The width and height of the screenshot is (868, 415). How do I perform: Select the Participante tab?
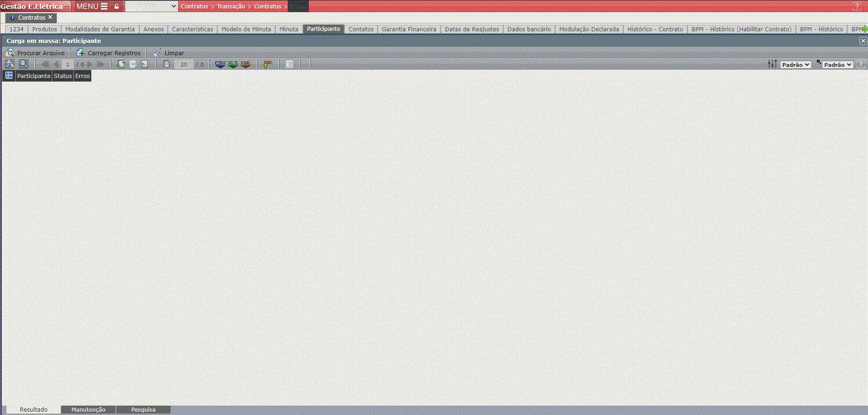[324, 29]
